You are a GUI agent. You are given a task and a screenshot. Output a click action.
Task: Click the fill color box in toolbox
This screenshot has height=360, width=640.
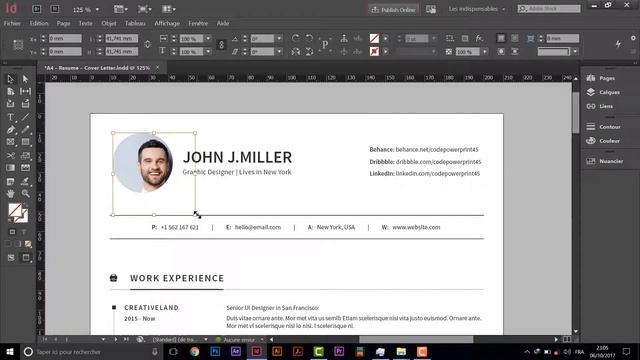point(15,210)
